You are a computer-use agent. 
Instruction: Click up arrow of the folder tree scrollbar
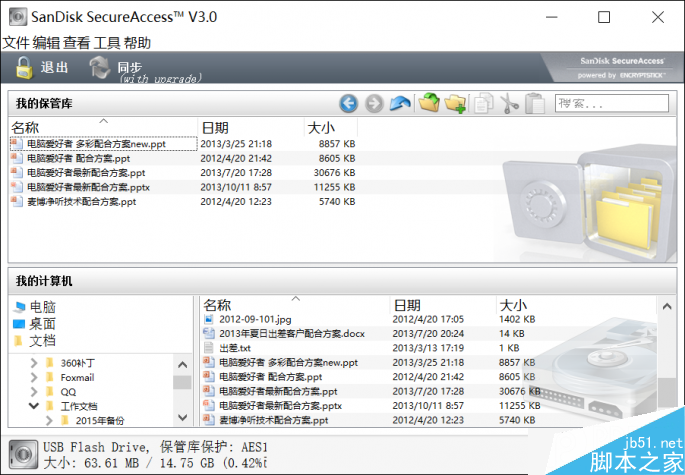tap(183, 364)
